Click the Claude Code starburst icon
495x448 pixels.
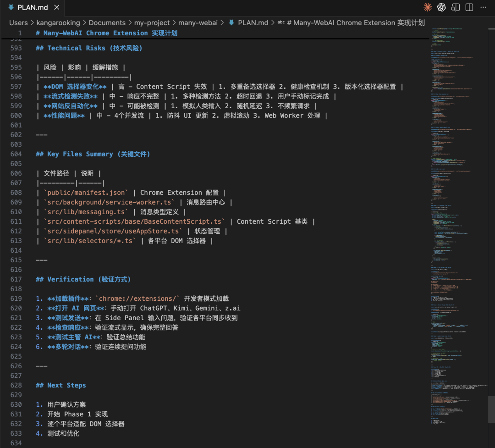click(427, 7)
